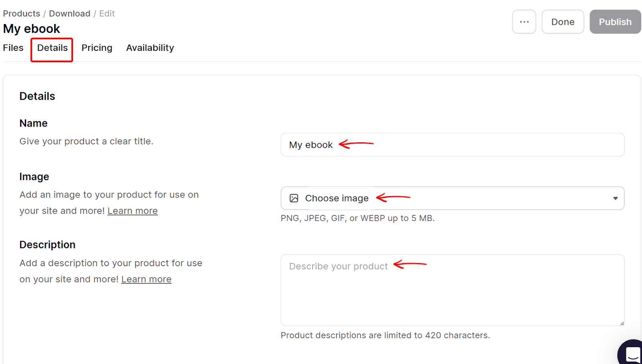Click the My ebook page title
Viewport: 642px width, 364px height.
[31, 29]
